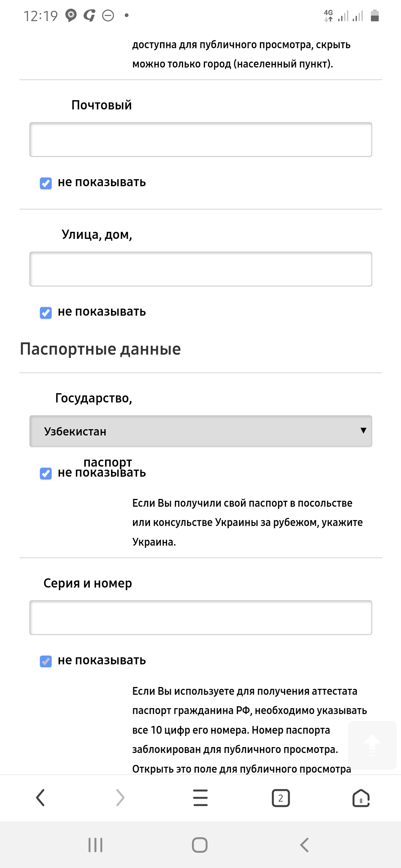Click the dropdown arrow on the Узбекистан selector
The width and height of the screenshot is (401, 868).
pyautogui.click(x=363, y=430)
